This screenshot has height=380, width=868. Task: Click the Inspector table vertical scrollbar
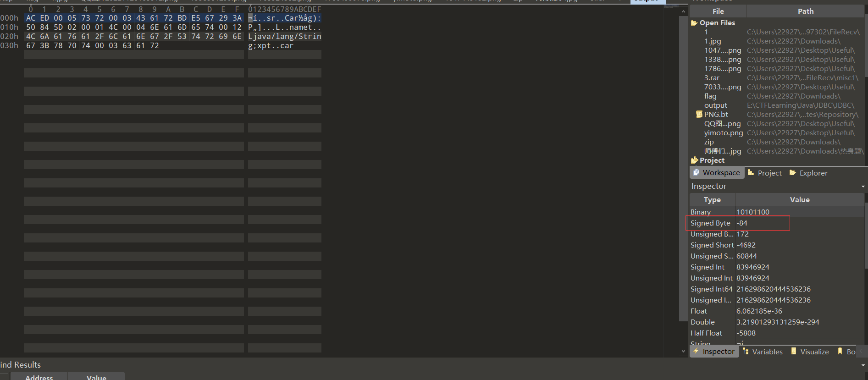tap(866, 236)
